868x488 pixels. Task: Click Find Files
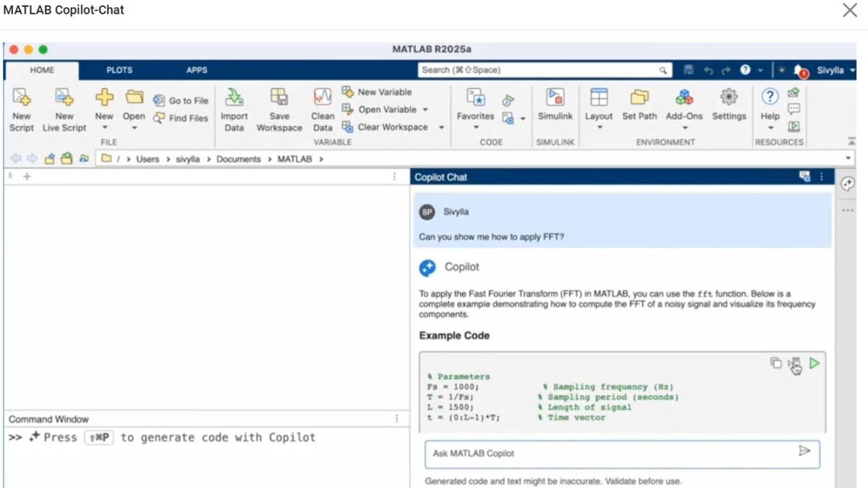coord(180,118)
